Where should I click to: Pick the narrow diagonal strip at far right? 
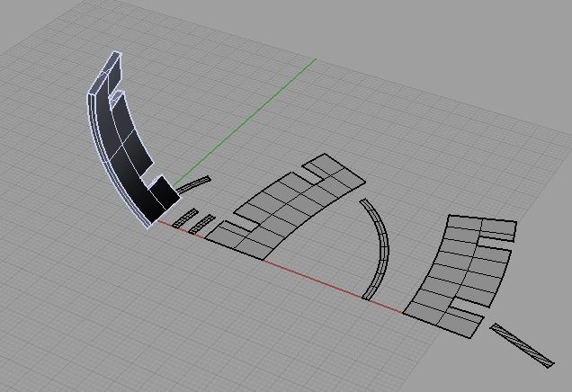coord(522,345)
